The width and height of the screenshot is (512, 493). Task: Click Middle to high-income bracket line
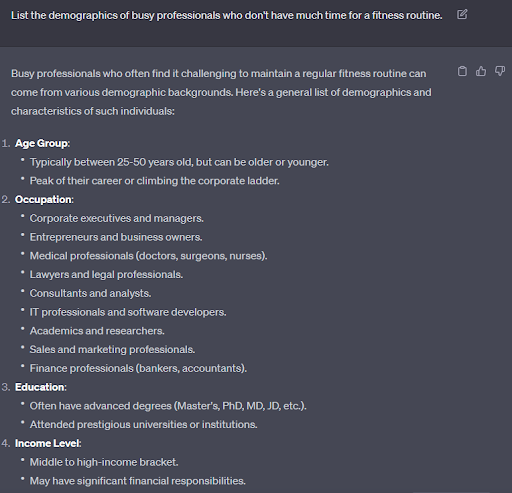tap(104, 462)
